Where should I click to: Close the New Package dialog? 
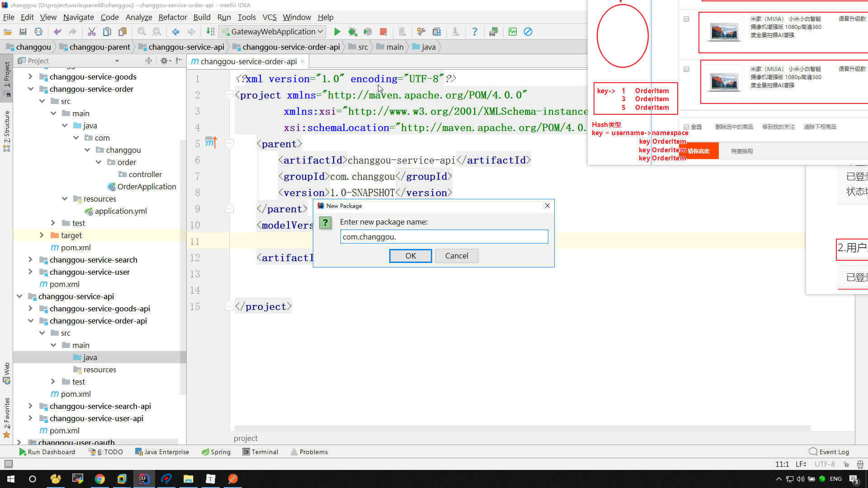tap(547, 206)
